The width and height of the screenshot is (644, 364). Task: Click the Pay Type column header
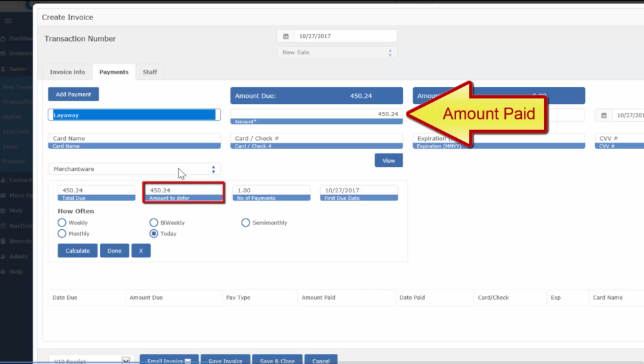238,298
